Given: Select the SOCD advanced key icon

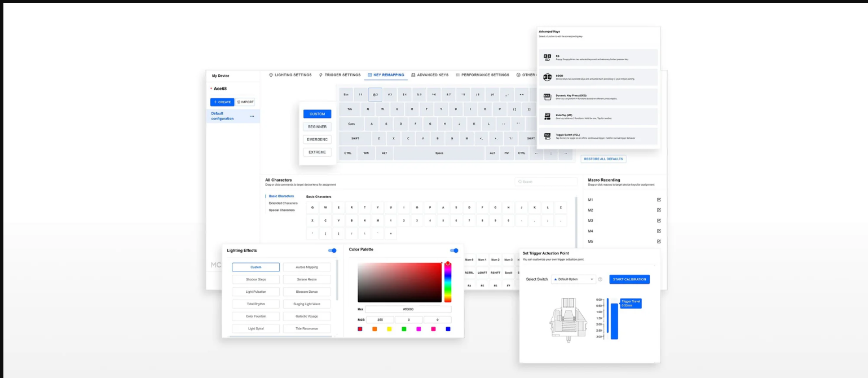Looking at the screenshot, I should point(547,77).
